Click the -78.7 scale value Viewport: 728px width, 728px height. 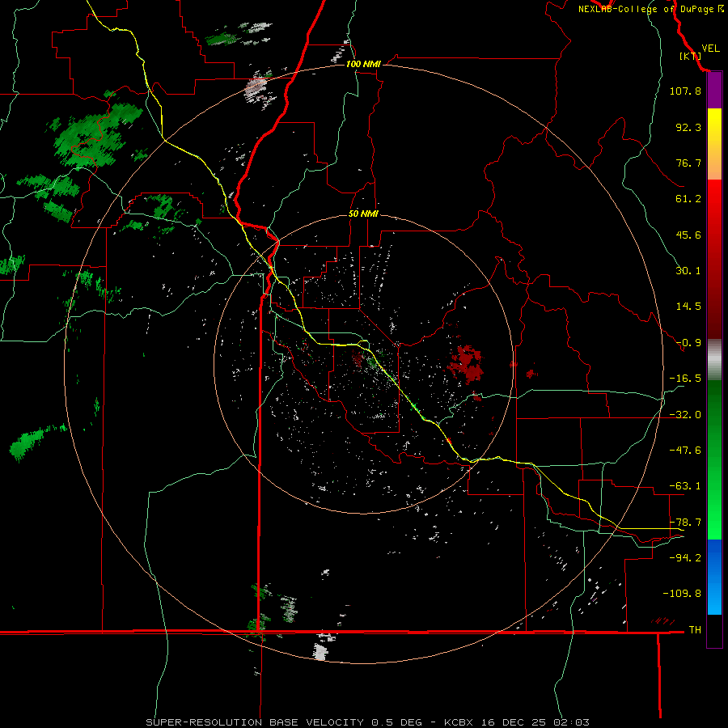coord(685,523)
